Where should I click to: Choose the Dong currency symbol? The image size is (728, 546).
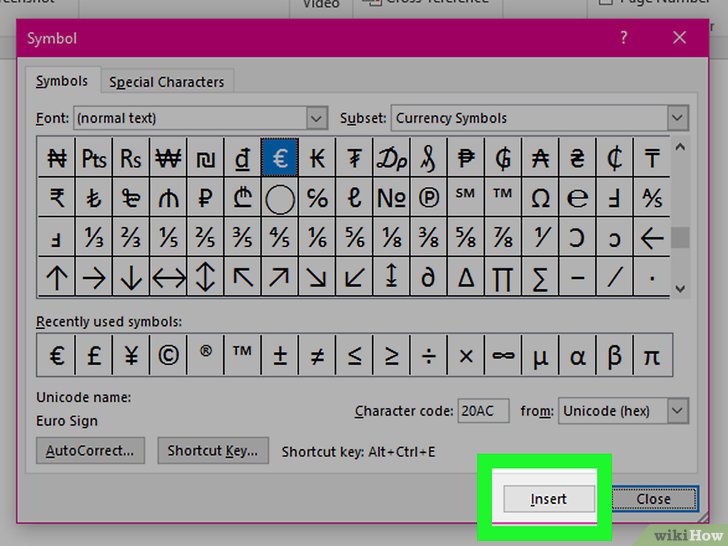pyautogui.click(x=242, y=158)
